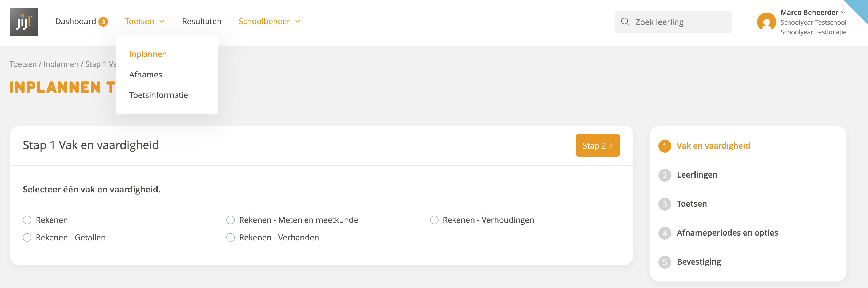Click step 2 circle Leerlingen
The height and width of the screenshot is (288, 868).
click(665, 175)
